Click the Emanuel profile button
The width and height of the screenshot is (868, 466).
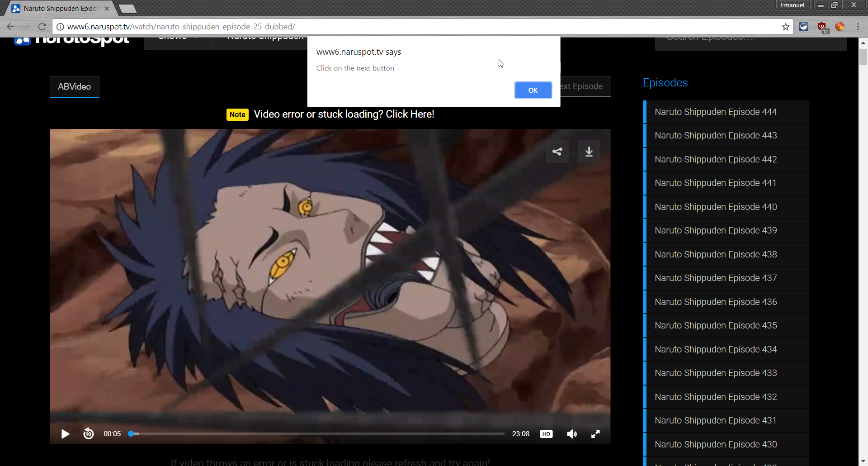click(793, 5)
